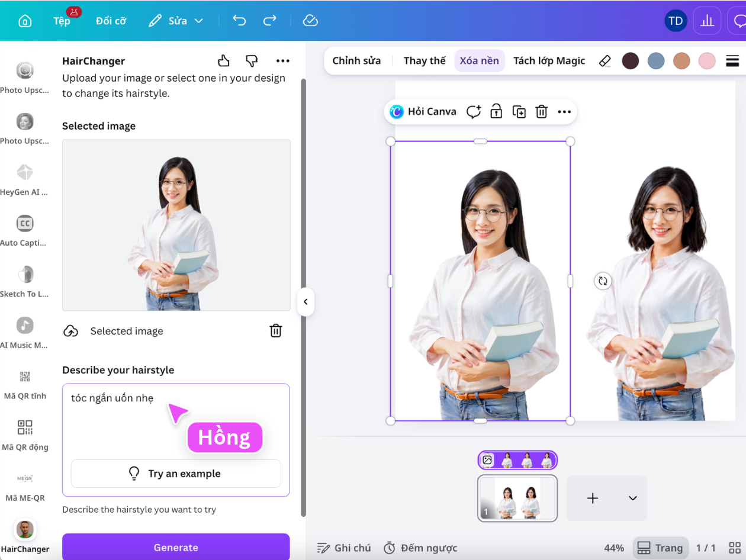The height and width of the screenshot is (560, 746).
Task: Click the upload cloud icon beside Selected image
Action: [71, 331]
